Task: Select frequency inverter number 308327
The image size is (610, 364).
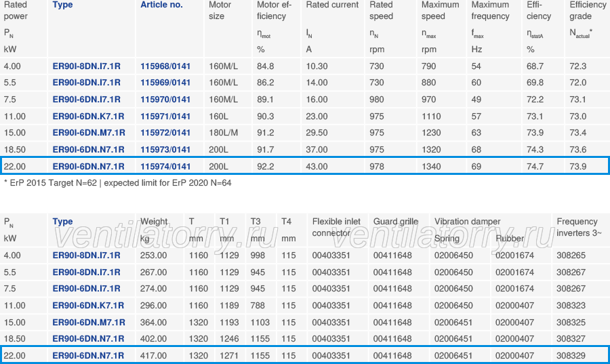Action: coord(571,339)
